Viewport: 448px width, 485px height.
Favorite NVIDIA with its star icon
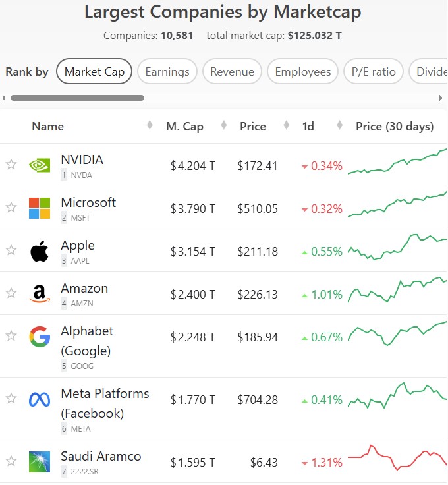(x=11, y=164)
